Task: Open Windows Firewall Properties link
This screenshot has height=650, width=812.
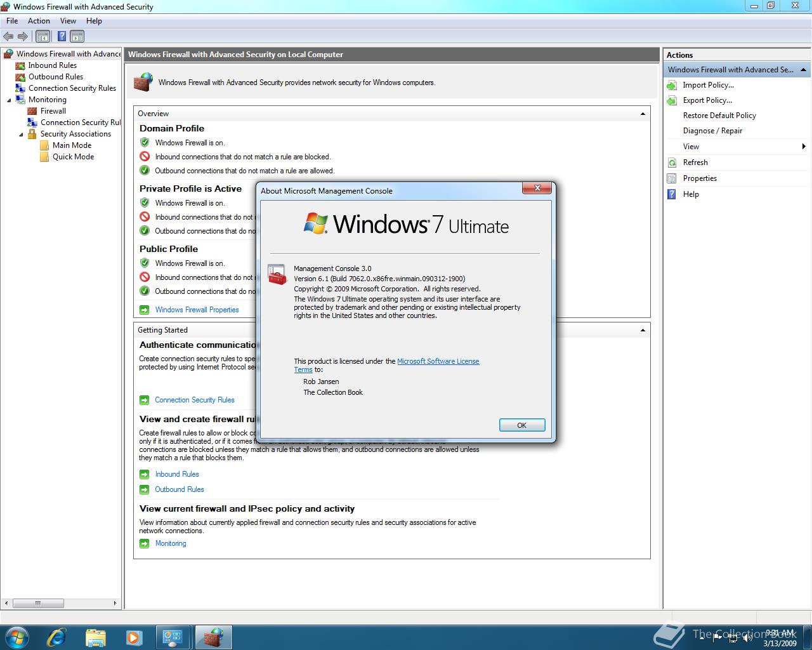Action: click(x=197, y=310)
